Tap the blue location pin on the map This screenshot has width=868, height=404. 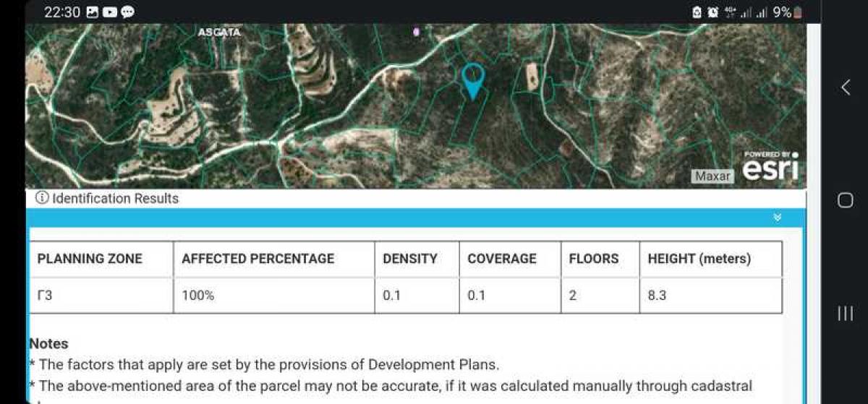pyautogui.click(x=472, y=79)
